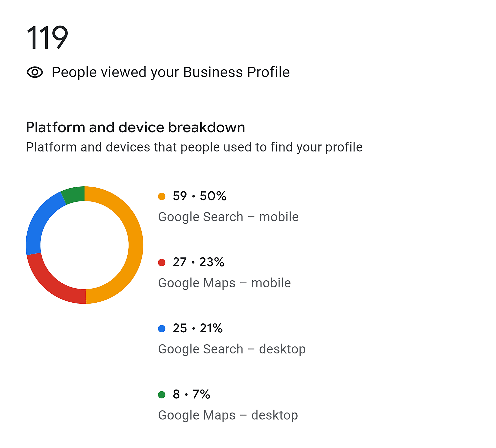Viewport: 496px width, 448px height.
Task: Click 'People viewed your Business Profile' text
Action: 170,72
